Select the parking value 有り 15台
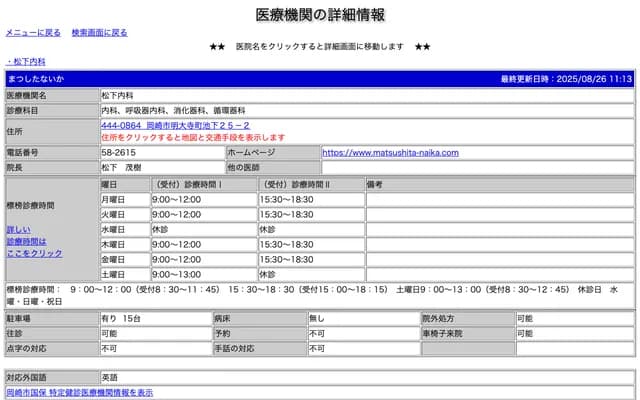640x400 pixels. tap(121, 318)
